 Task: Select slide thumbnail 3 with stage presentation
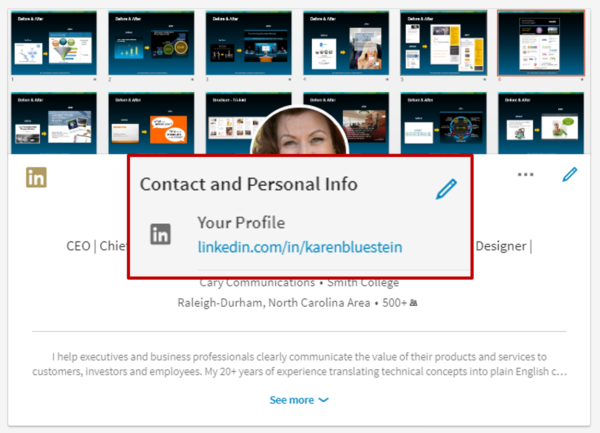point(249,43)
